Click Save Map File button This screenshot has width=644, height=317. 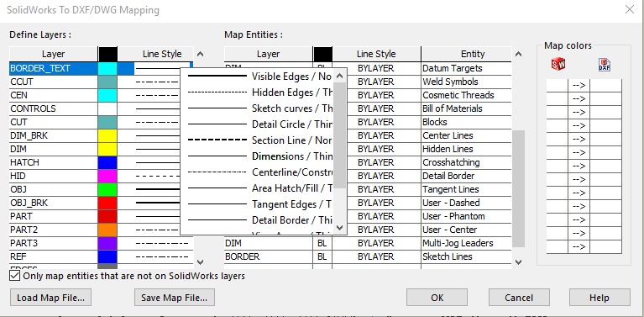(x=175, y=298)
